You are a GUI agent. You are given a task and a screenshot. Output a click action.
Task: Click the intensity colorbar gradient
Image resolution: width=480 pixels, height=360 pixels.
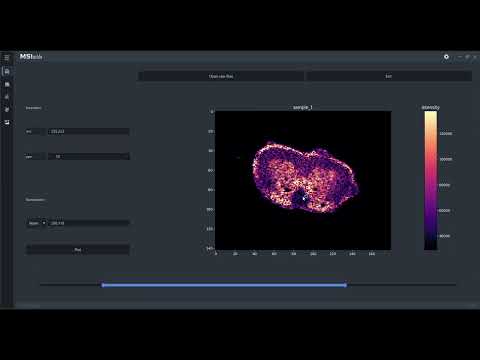430,180
